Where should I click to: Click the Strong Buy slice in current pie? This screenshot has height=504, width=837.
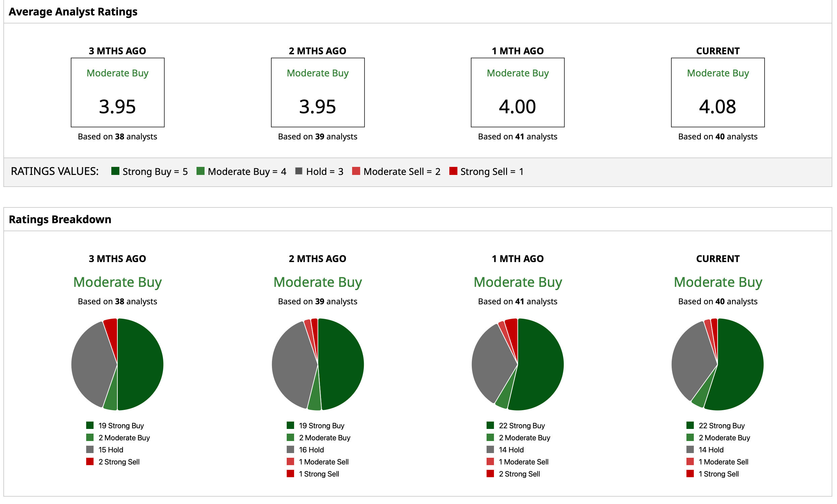click(x=740, y=365)
